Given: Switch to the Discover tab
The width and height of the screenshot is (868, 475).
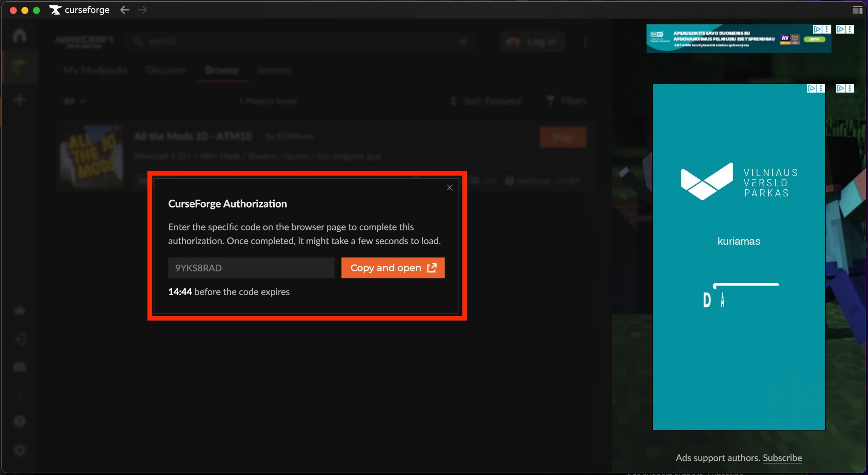Looking at the screenshot, I should click(x=166, y=70).
